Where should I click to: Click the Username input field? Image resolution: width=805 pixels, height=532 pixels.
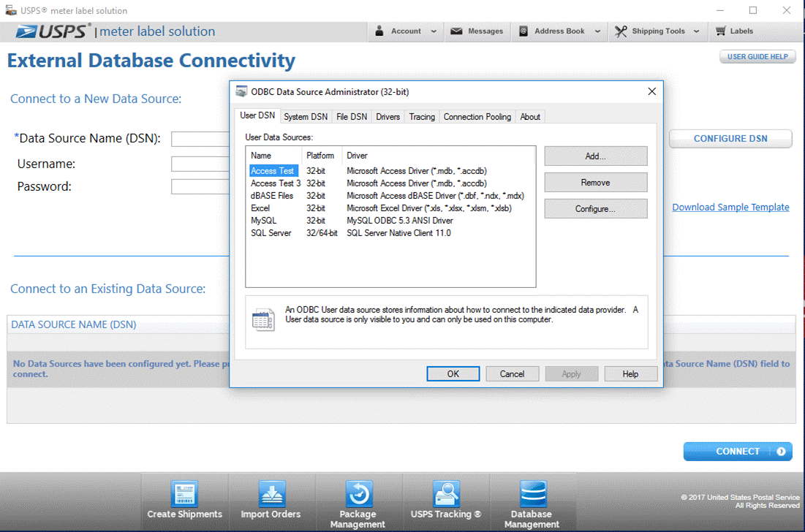tap(200, 164)
